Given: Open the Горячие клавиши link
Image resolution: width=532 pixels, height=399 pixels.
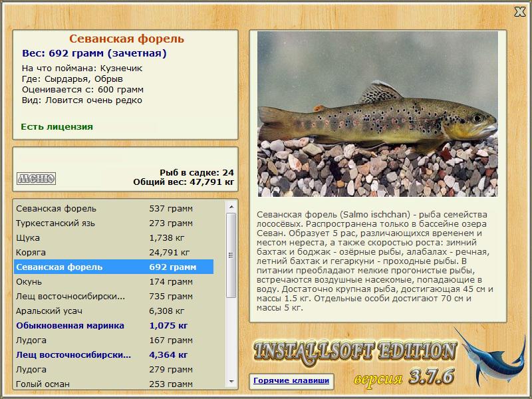Looking at the screenshot, I should click(291, 380).
